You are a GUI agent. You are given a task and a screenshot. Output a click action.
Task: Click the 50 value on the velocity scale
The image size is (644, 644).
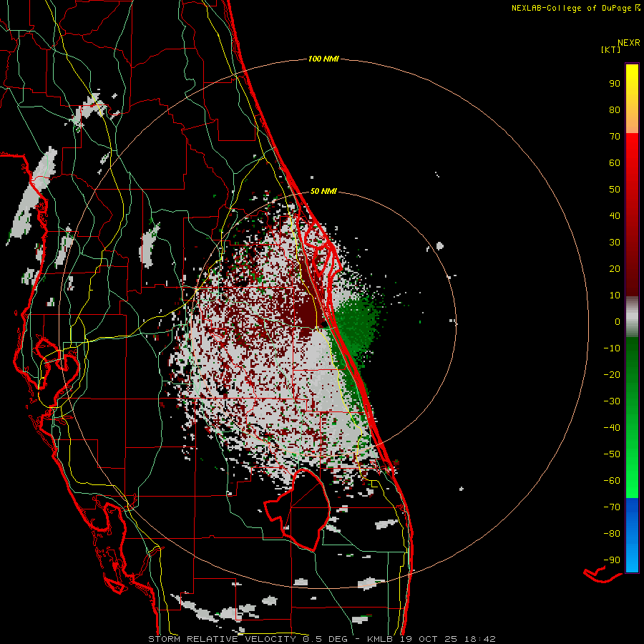click(x=615, y=189)
